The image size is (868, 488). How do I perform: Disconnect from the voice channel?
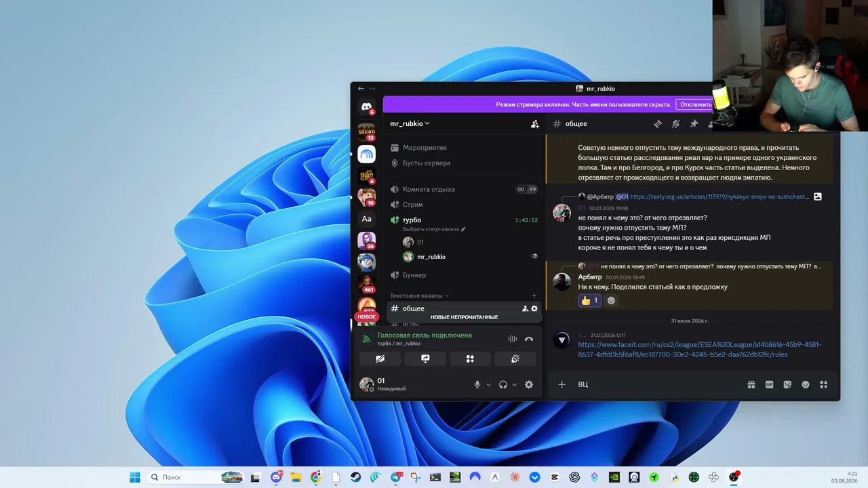[529, 339]
